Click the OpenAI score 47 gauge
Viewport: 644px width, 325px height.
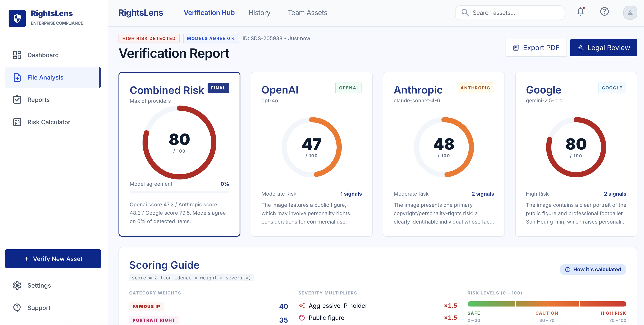(311, 147)
